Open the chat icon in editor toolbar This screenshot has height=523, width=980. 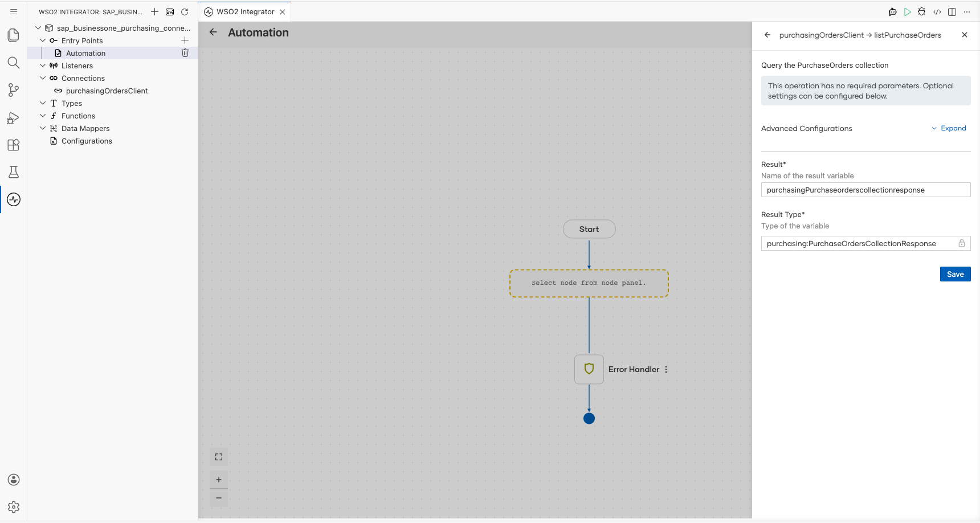click(893, 12)
